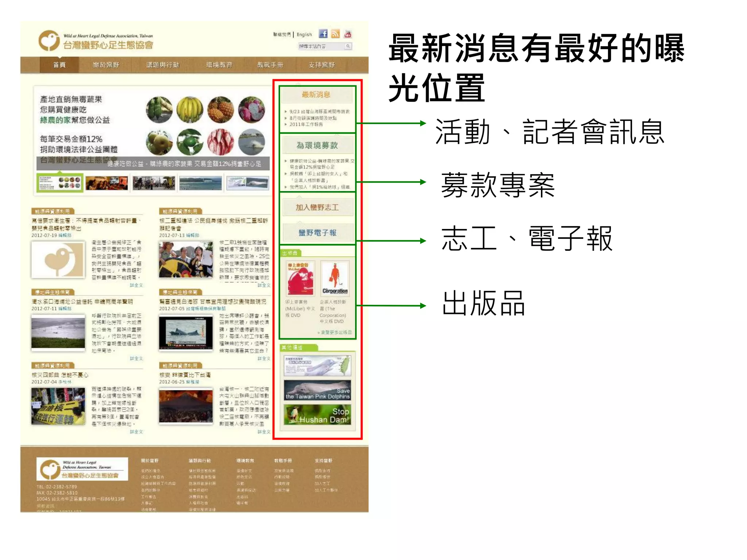Click the main banner about 產地直銷無毒蔬果
The height and width of the screenshot is (560, 747).
point(153,128)
